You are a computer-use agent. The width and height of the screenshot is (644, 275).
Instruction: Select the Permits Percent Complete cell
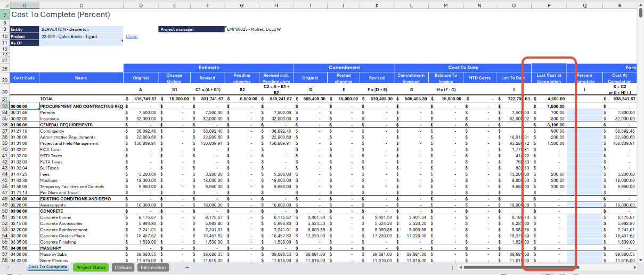[x=584, y=112]
